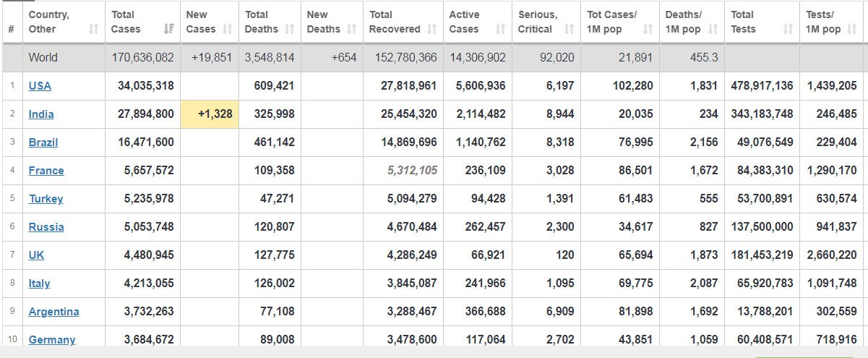Open the Germany country link
The width and height of the screenshot is (868, 358).
tap(52, 339)
